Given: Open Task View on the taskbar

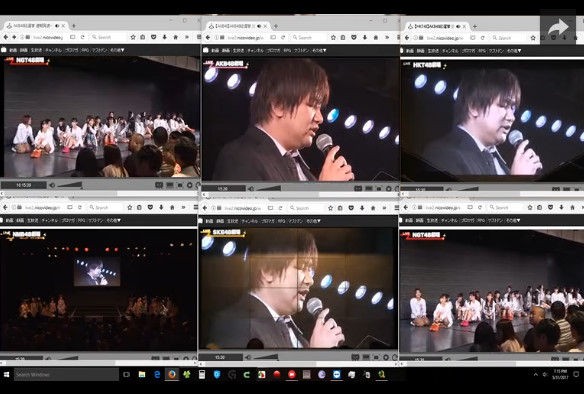Looking at the screenshot, I should click(126, 374).
